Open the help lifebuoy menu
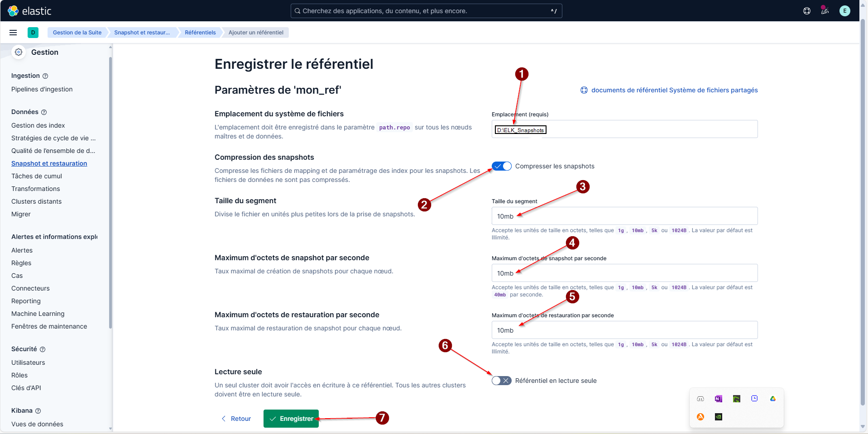 (x=806, y=11)
